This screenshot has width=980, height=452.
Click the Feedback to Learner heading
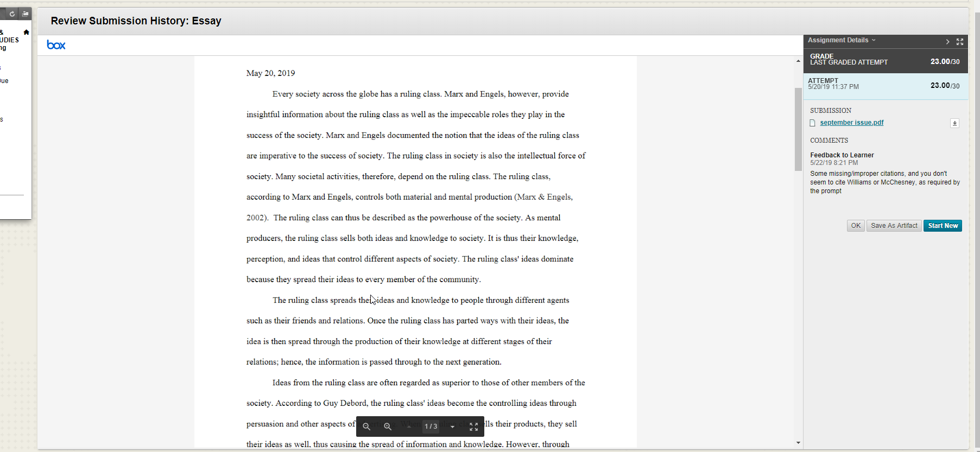(842, 155)
